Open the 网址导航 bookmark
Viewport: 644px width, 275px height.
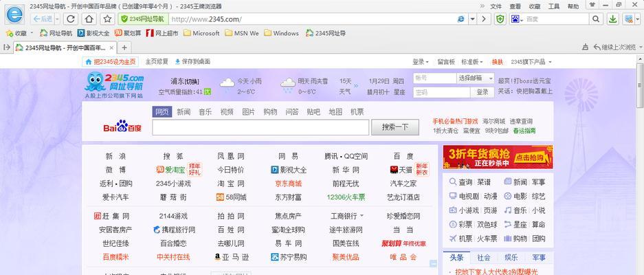[x=56, y=33]
